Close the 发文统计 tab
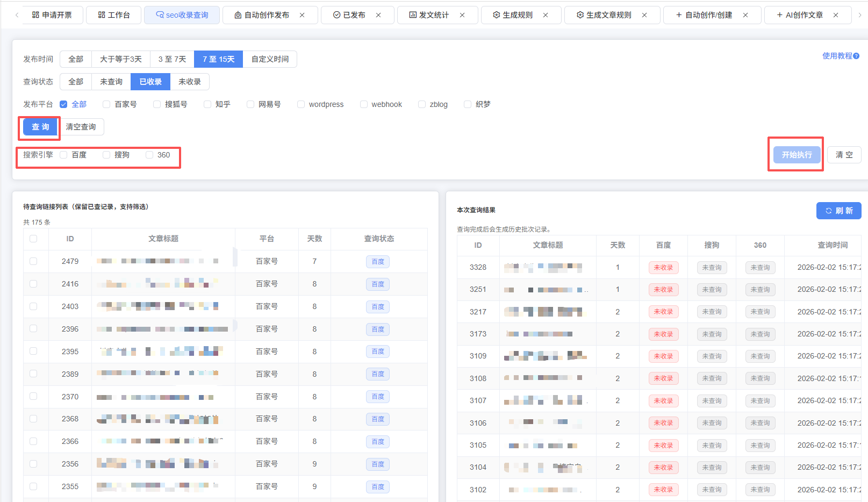868x502 pixels. click(x=462, y=15)
